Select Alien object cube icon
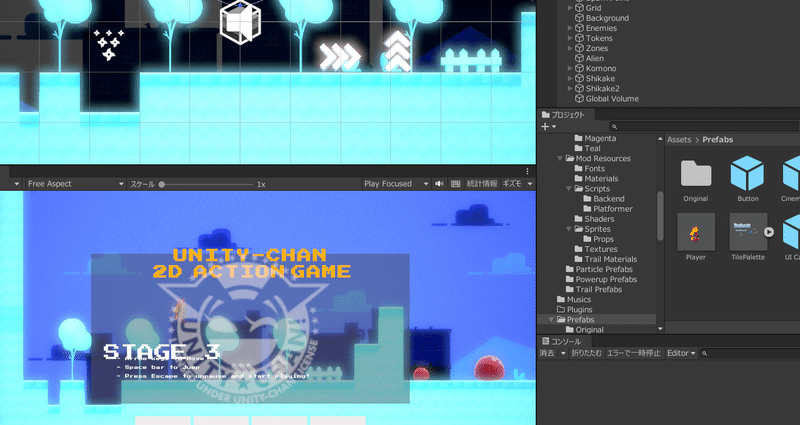Screen dimensions: 800x425 pyautogui.click(x=579, y=58)
